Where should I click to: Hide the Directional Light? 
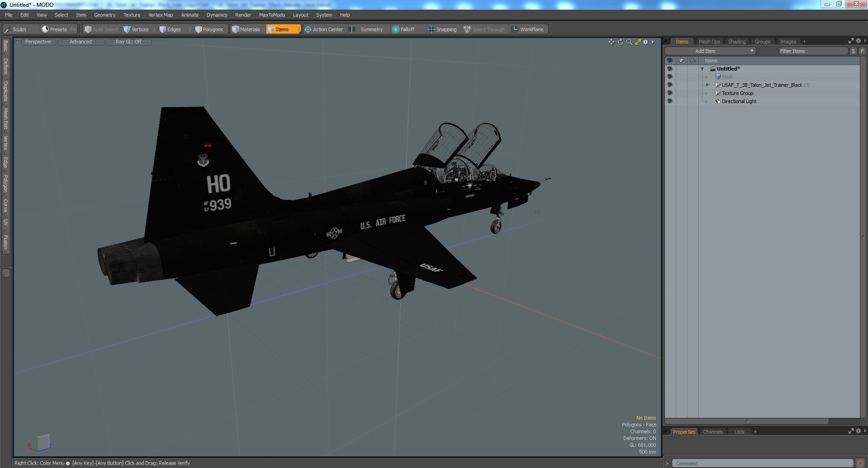click(x=669, y=101)
